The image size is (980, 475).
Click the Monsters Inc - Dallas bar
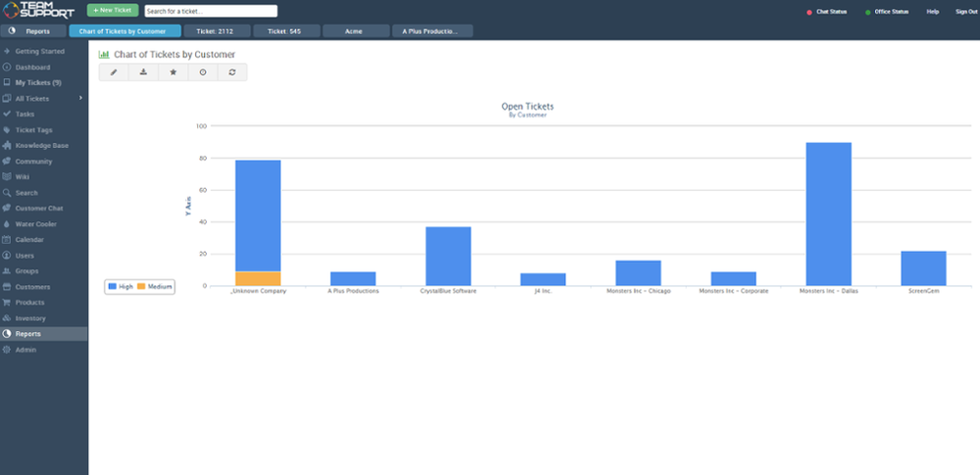click(x=829, y=214)
